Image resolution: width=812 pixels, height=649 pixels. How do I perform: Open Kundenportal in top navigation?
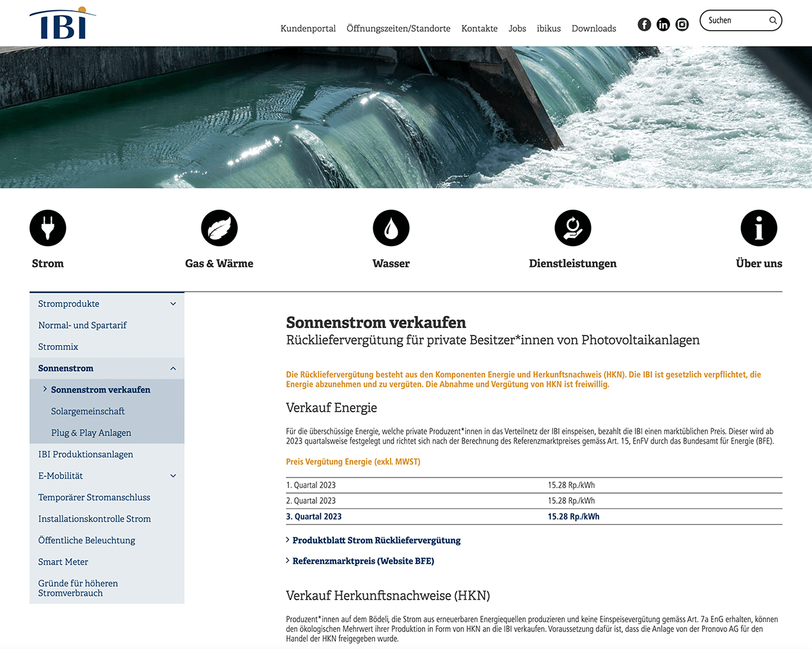308,28
